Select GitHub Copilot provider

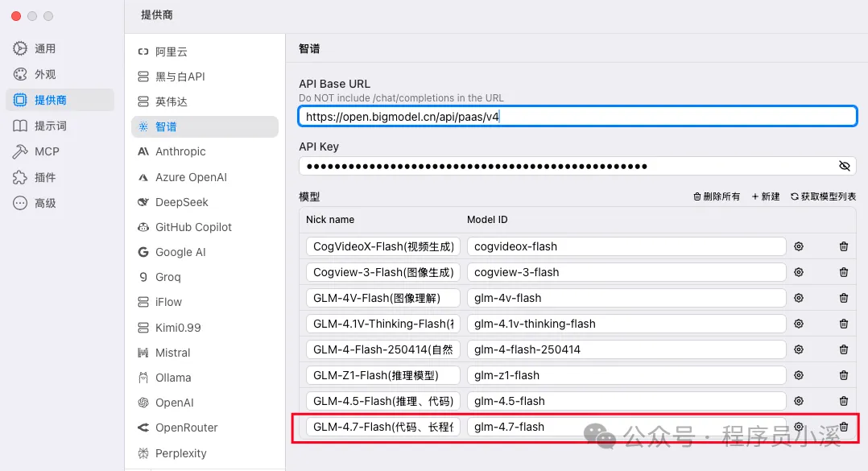pyautogui.click(x=205, y=227)
